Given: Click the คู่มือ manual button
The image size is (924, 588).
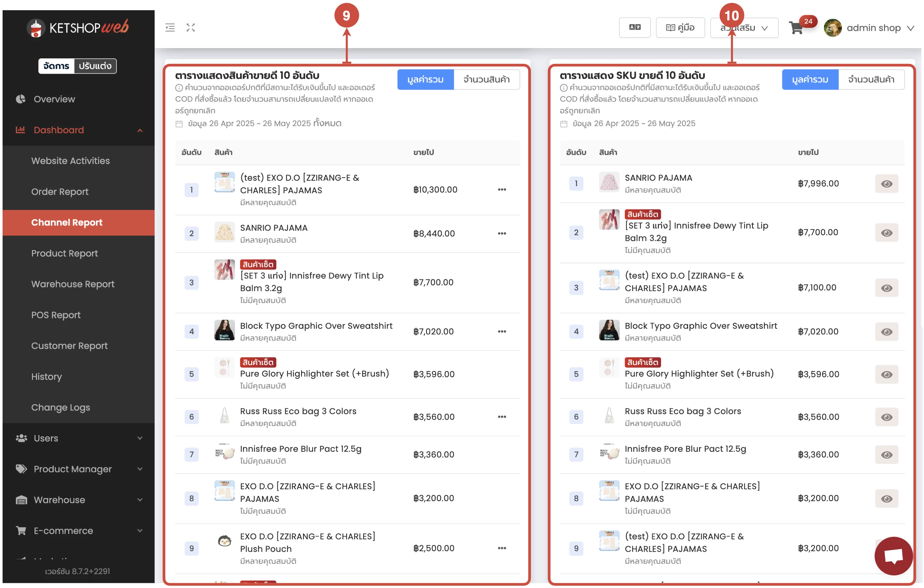Looking at the screenshot, I should click(680, 28).
